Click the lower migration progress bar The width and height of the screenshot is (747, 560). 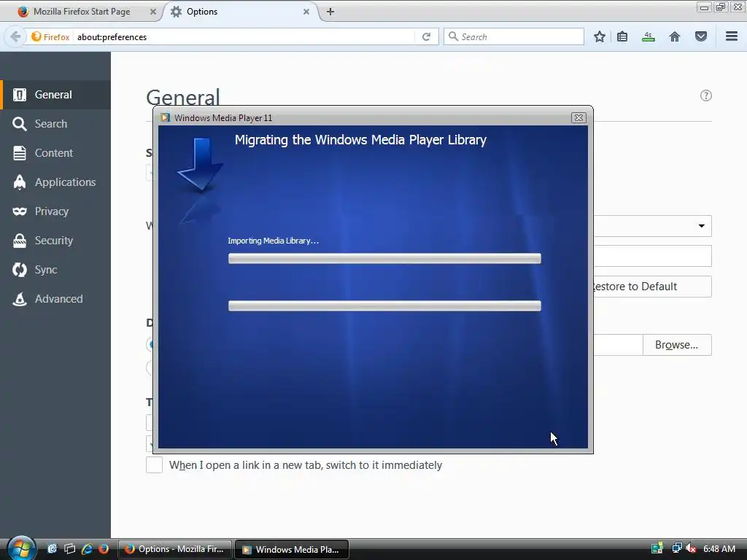point(384,306)
